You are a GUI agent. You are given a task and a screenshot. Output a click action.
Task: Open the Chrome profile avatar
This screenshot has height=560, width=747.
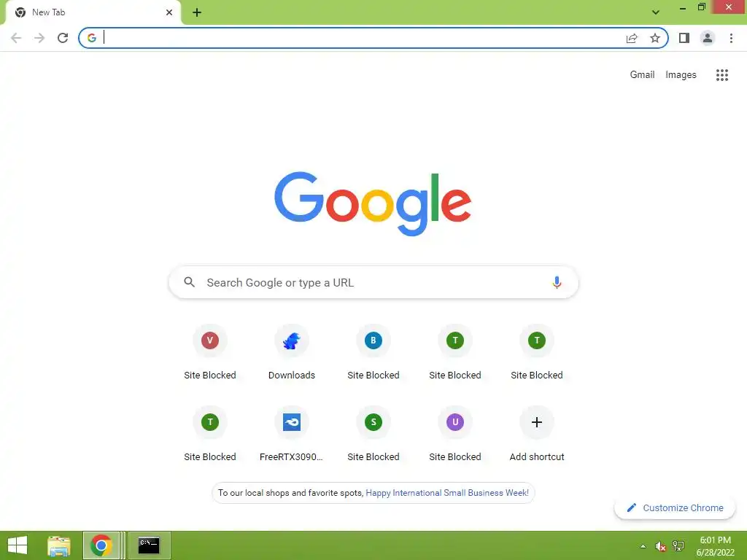(708, 38)
